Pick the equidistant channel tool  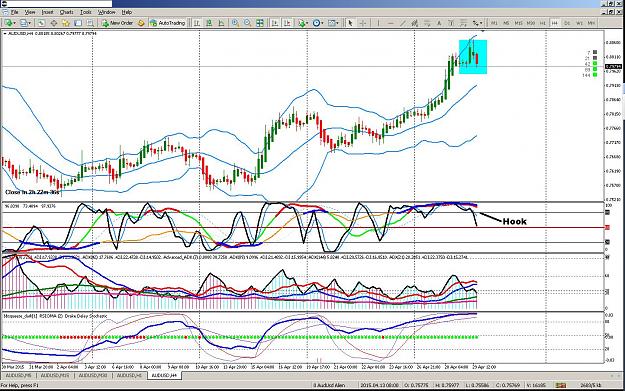(415, 23)
